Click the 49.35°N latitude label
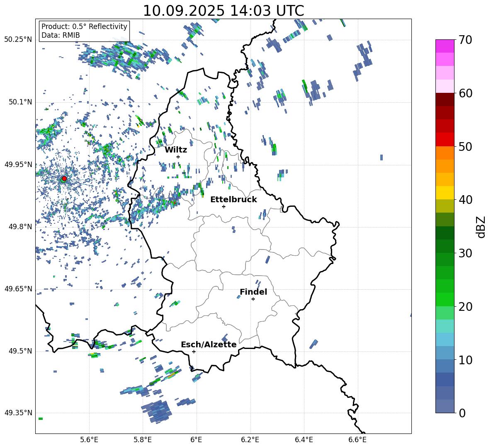 (x=18, y=413)
